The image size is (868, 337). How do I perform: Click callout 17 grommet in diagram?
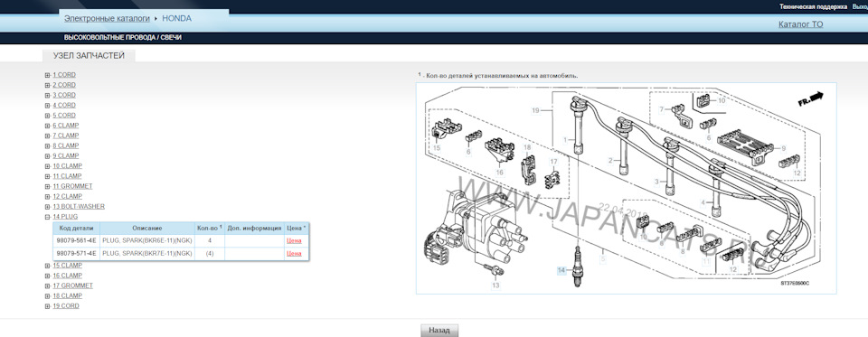point(553,162)
